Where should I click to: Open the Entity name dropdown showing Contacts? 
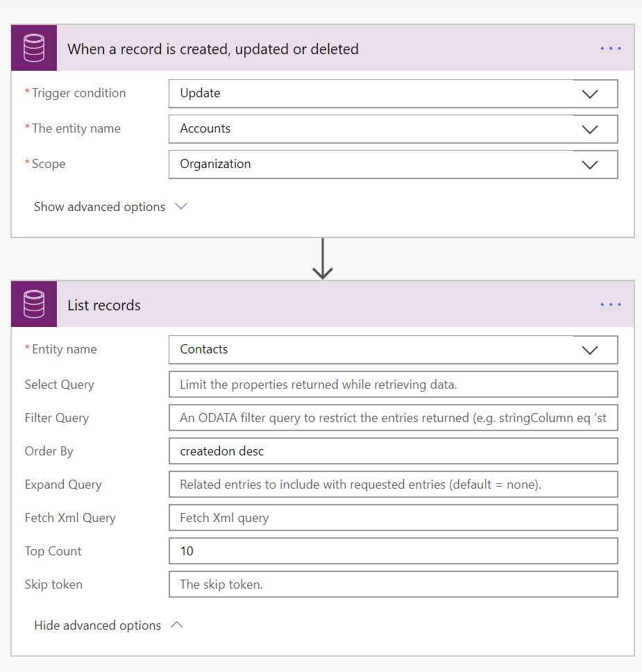click(x=393, y=350)
